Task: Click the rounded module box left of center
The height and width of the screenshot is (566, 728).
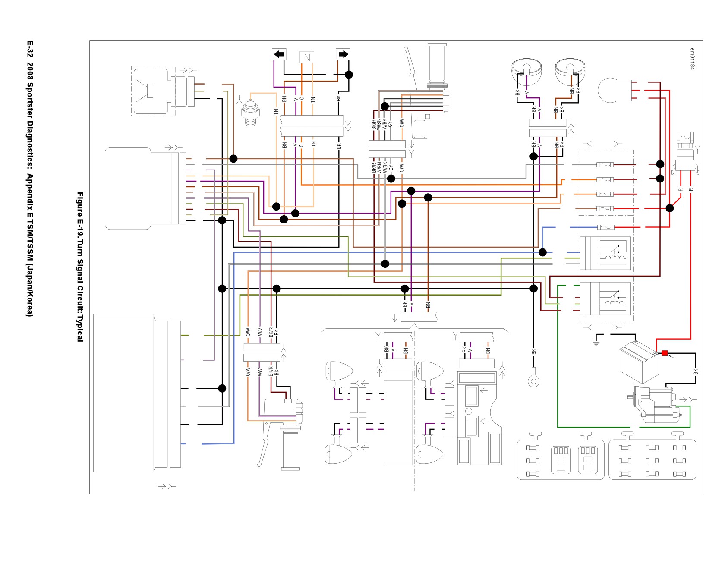Action: pos(146,189)
